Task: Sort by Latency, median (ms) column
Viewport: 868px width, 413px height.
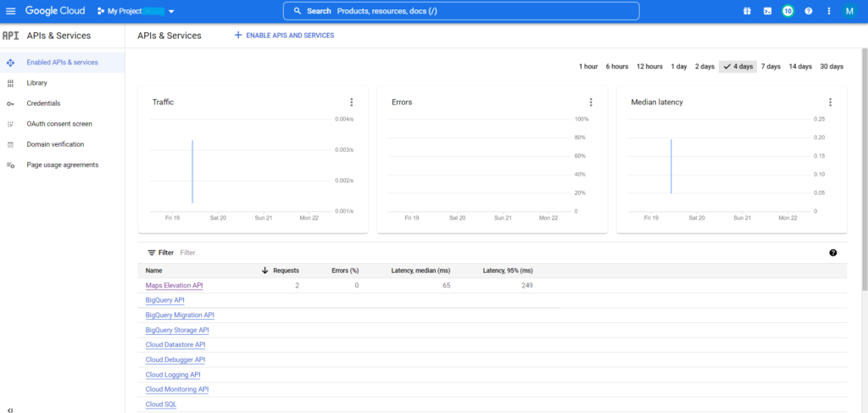Action: click(420, 271)
